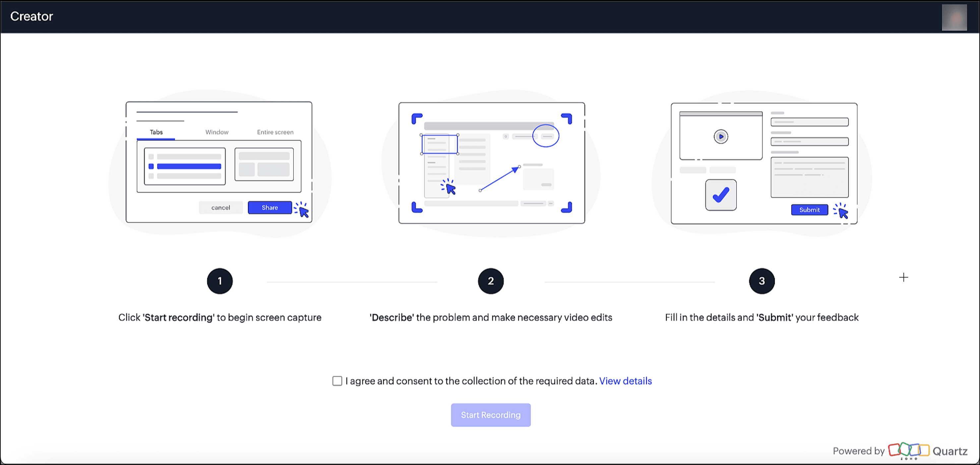The image size is (980, 465).
Task: Click the step 2 number circle
Action: pos(490,281)
